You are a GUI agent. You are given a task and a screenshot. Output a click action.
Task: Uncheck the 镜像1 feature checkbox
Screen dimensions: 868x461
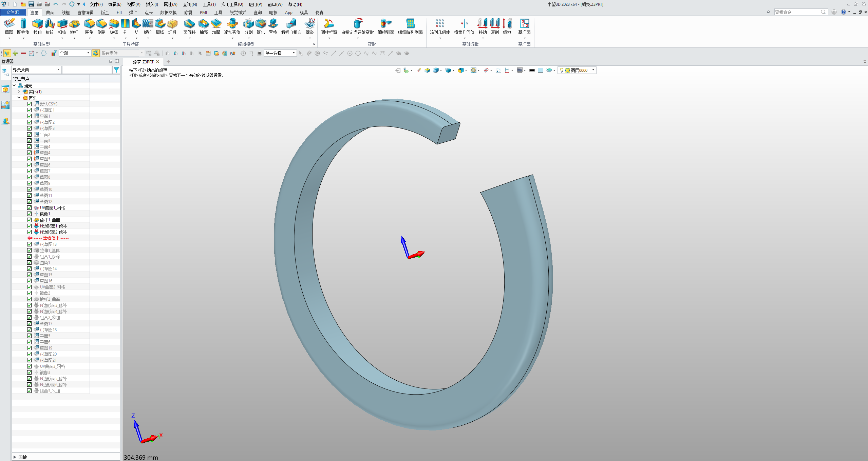pos(30,214)
